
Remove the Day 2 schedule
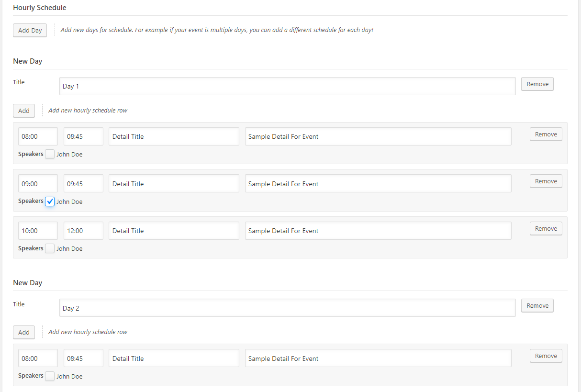pyautogui.click(x=537, y=305)
